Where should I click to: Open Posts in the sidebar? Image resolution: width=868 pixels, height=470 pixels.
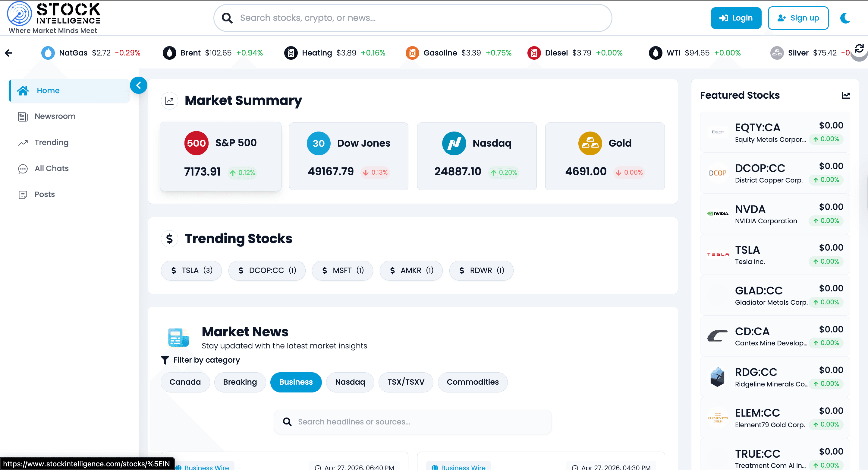pyautogui.click(x=69, y=195)
